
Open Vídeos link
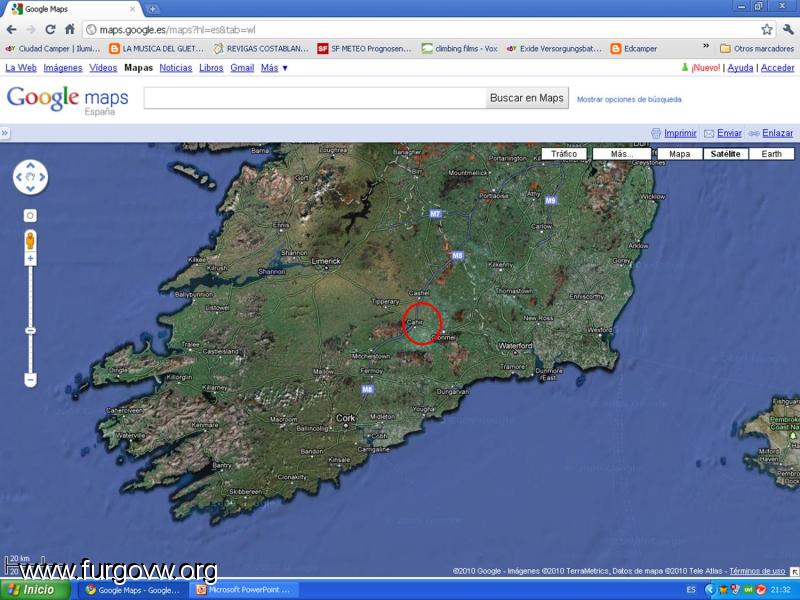click(x=103, y=68)
